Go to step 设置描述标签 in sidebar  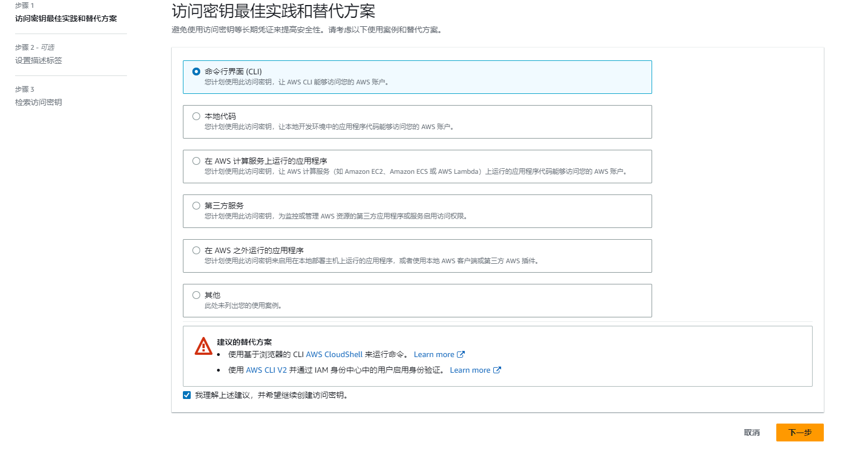pyautogui.click(x=39, y=60)
